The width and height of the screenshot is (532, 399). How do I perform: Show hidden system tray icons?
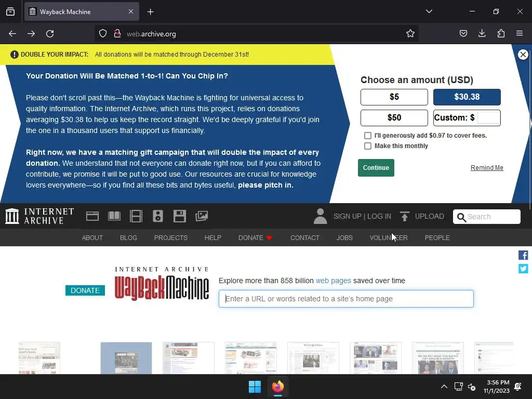444,387
